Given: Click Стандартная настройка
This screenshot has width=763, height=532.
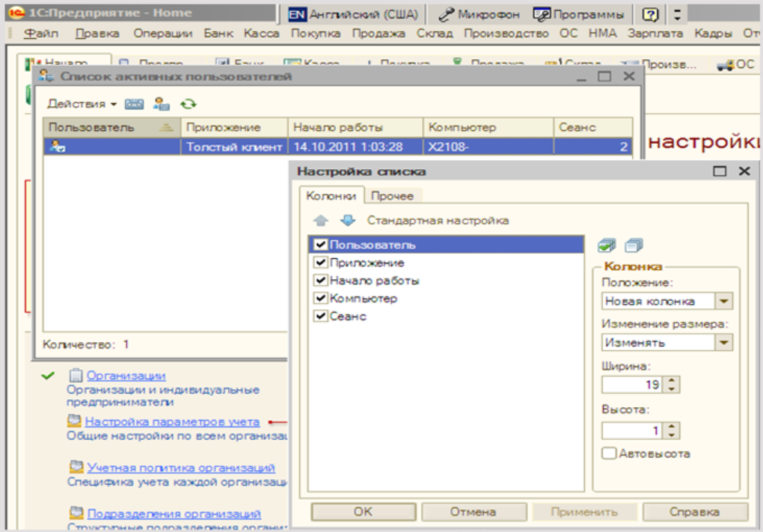Looking at the screenshot, I should (438, 221).
